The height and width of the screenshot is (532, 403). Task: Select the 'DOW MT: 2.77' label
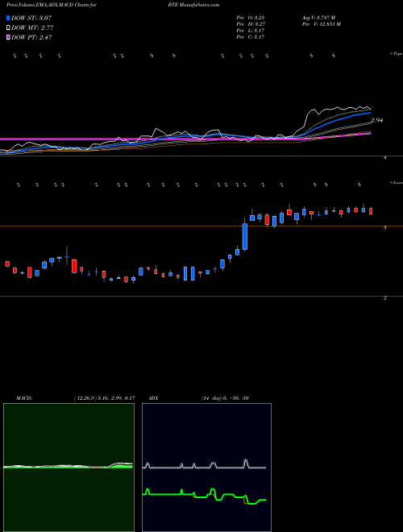click(32, 28)
